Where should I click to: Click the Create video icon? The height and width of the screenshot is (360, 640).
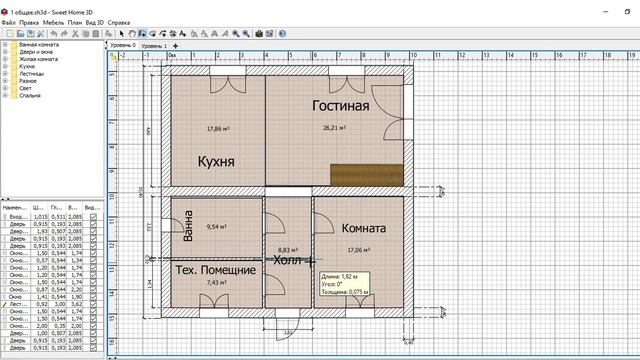[269, 34]
